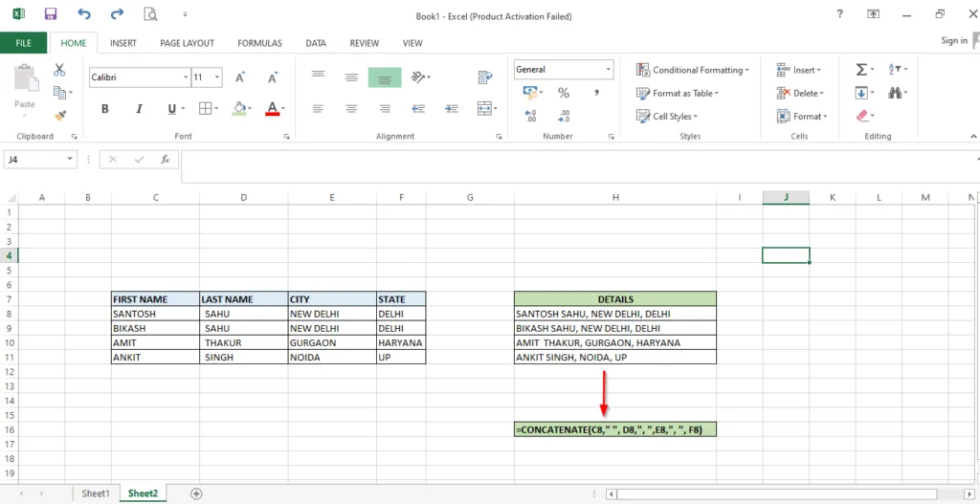Click the Paste clipboard icon
This screenshot has height=504, width=980.
25,78
